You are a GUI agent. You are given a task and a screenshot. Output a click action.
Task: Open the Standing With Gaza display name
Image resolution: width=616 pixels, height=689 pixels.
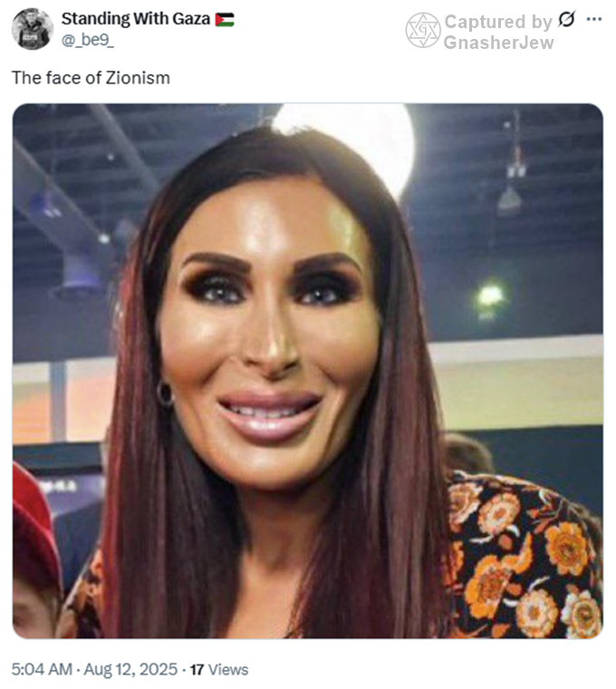click(x=135, y=19)
